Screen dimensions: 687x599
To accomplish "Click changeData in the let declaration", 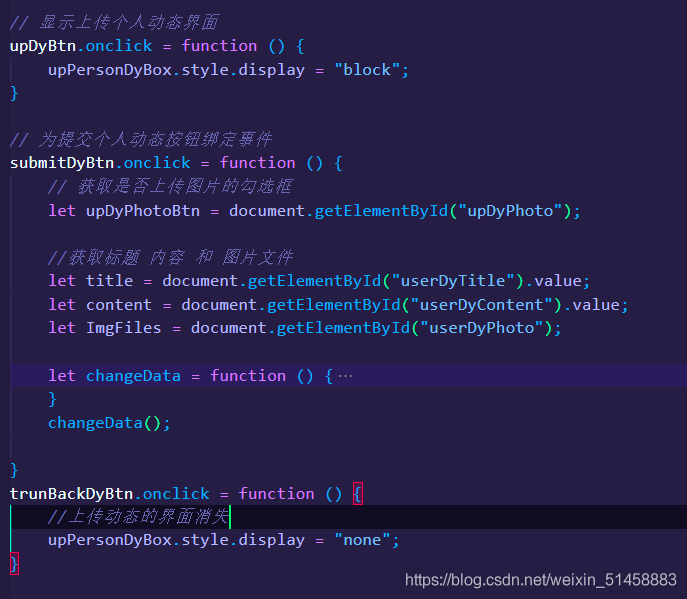I will [x=133, y=376].
